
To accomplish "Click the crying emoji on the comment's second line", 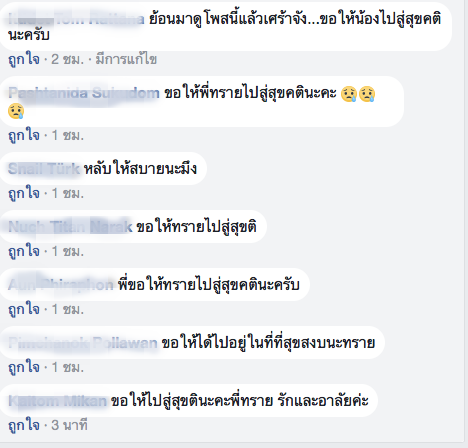I will (16, 111).
